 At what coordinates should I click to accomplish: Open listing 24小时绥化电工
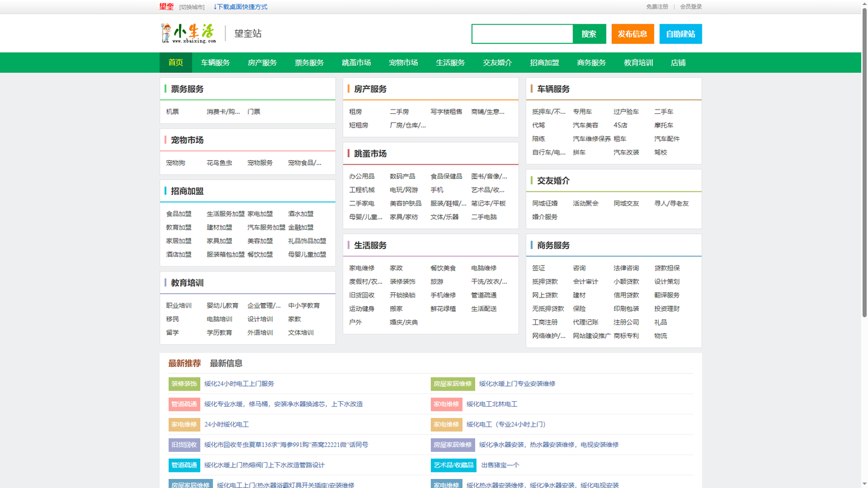(227, 425)
